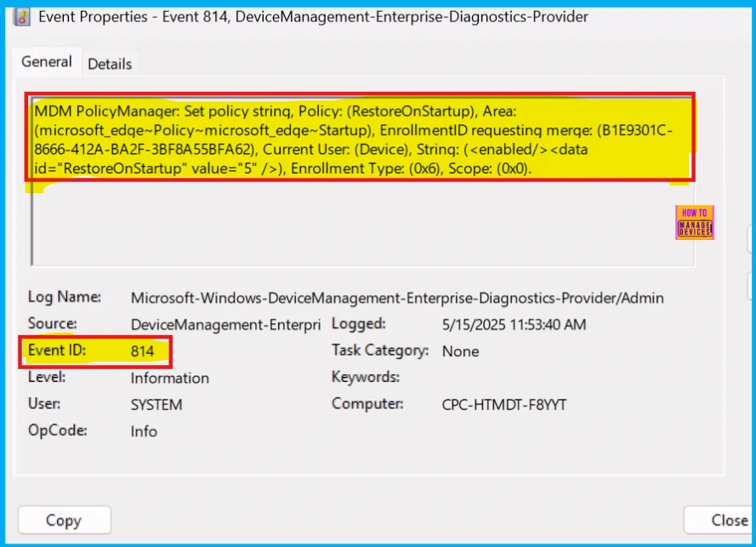The height and width of the screenshot is (547, 756).
Task: Click the MDM PolicyManager description text box
Action: coord(362,181)
